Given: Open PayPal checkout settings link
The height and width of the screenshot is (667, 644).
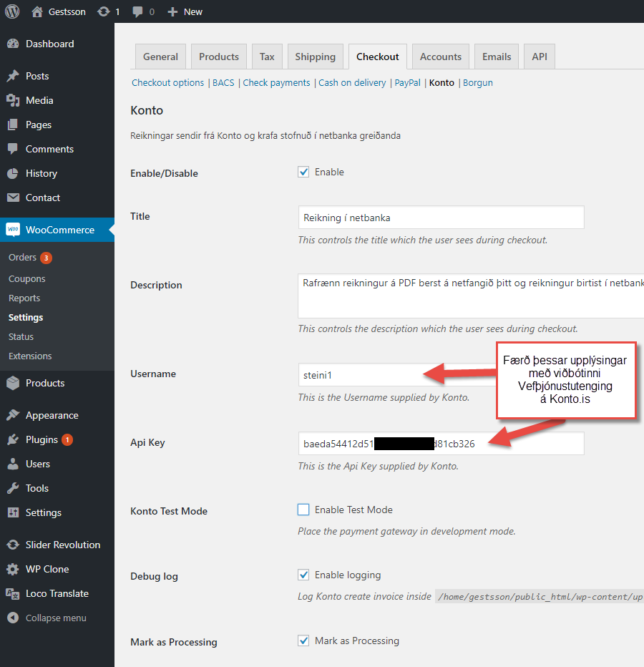Looking at the screenshot, I should (x=407, y=82).
